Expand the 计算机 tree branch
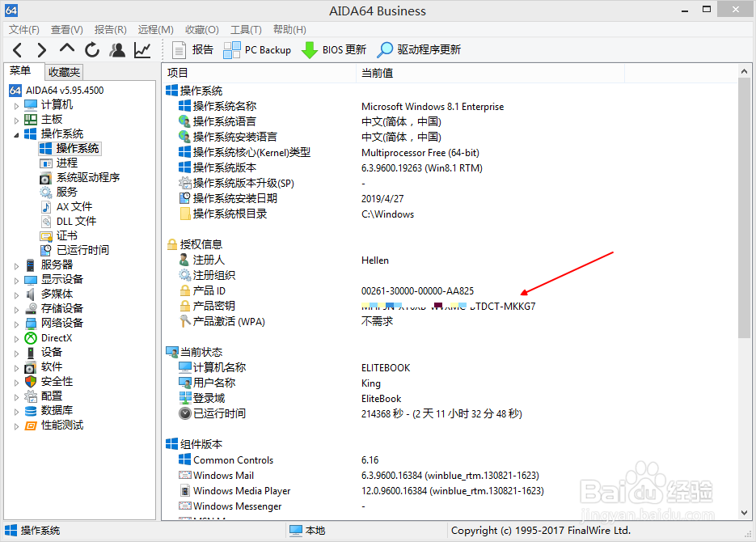The image size is (756, 542). [x=15, y=104]
